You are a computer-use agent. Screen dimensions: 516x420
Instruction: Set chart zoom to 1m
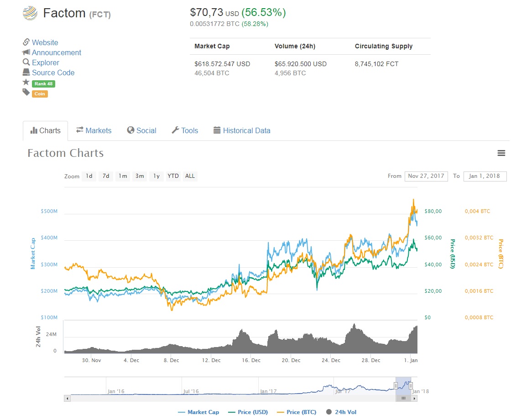123,176
